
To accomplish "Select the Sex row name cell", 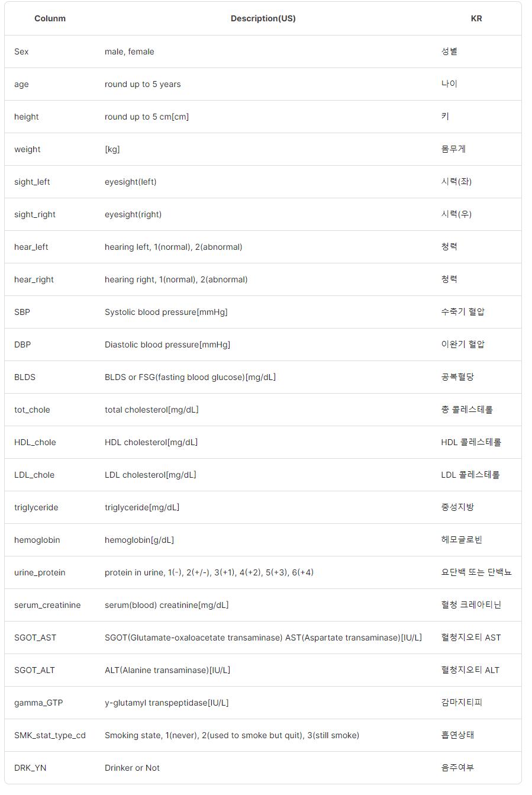I will (21, 52).
